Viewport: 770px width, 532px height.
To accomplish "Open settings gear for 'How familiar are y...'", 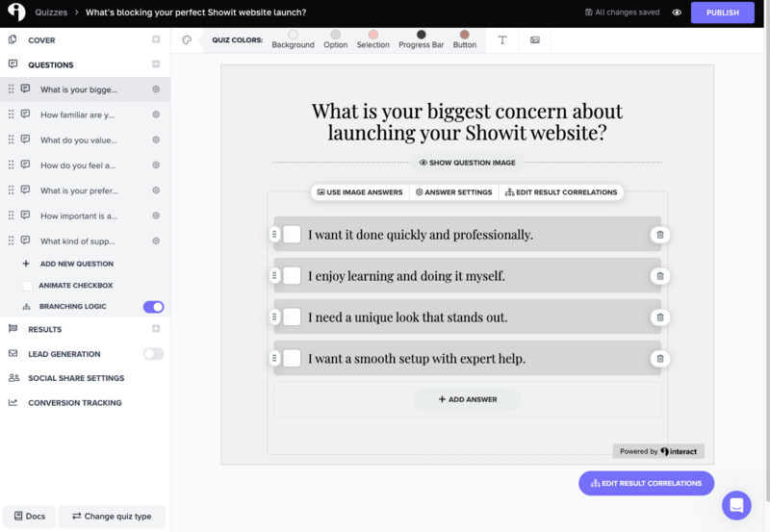I will pyautogui.click(x=156, y=114).
